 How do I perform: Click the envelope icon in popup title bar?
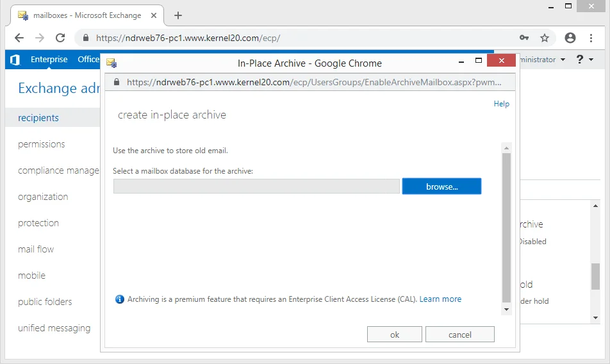click(111, 63)
